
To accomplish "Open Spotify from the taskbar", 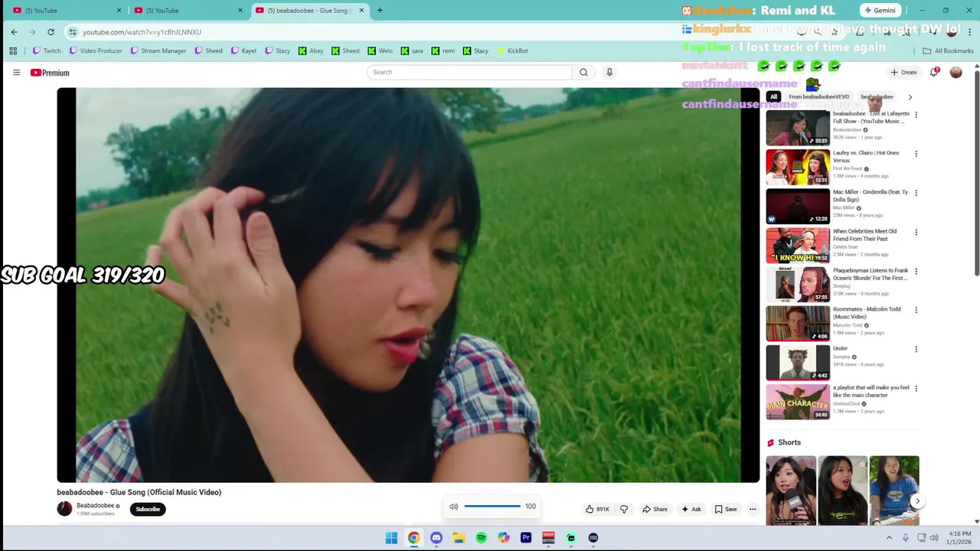I will click(x=481, y=538).
